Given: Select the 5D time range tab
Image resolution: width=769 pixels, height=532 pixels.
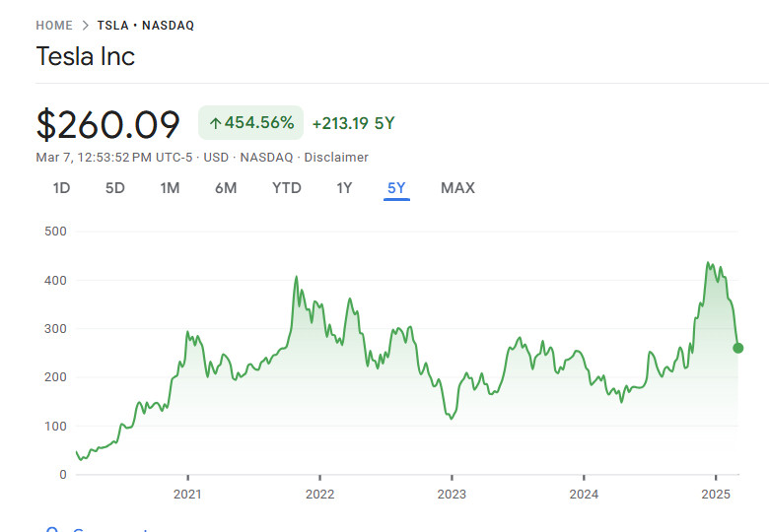Looking at the screenshot, I should tap(115, 188).
